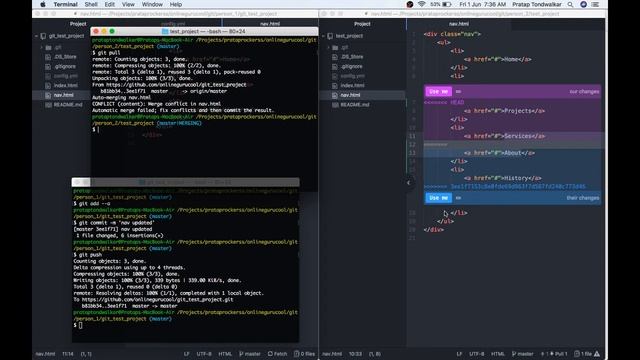Open the View menu in the menu bar

pyautogui.click(x=128, y=4)
